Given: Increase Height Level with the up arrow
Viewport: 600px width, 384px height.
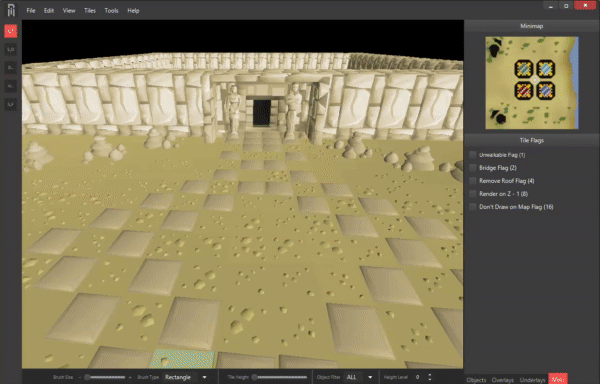Looking at the screenshot, I should [x=430, y=375].
